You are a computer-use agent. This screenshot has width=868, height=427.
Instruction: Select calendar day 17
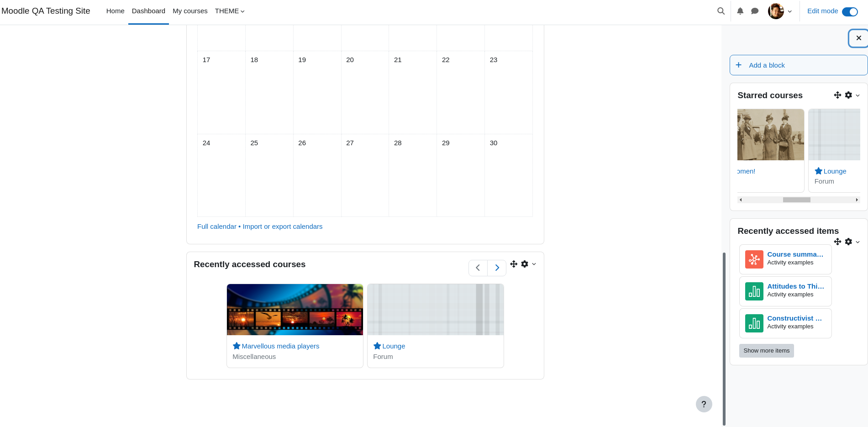pyautogui.click(x=206, y=60)
